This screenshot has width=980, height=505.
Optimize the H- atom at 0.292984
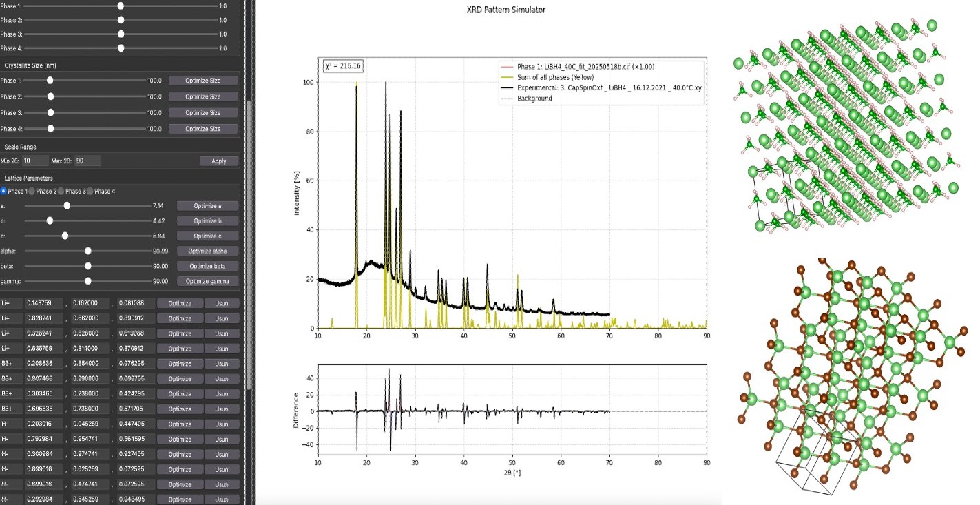click(x=180, y=499)
